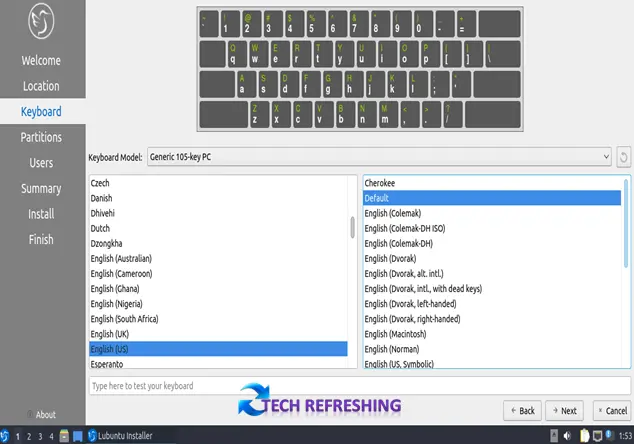The height and width of the screenshot is (444, 634).
Task: Click the volume speaker tray icon
Action: click(567, 436)
